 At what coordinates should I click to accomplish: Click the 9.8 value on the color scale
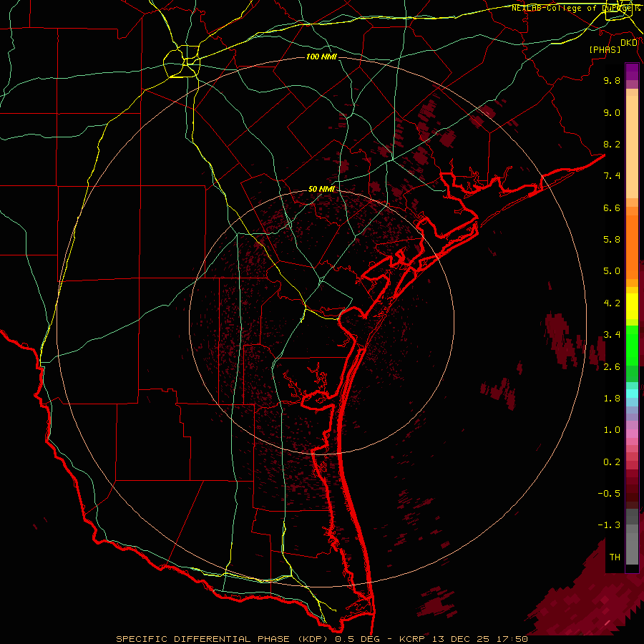pyautogui.click(x=612, y=80)
